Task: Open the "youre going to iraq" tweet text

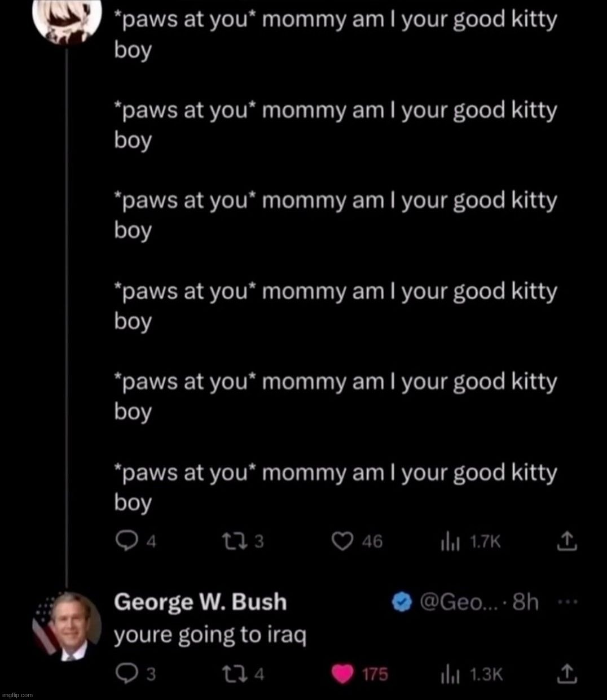Action: tap(210, 636)
